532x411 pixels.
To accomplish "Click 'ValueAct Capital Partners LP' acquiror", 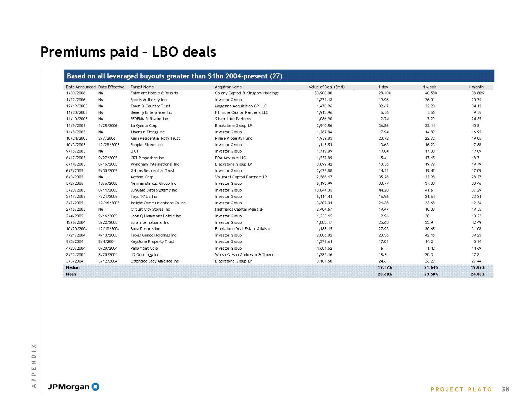I will (x=241, y=177).
